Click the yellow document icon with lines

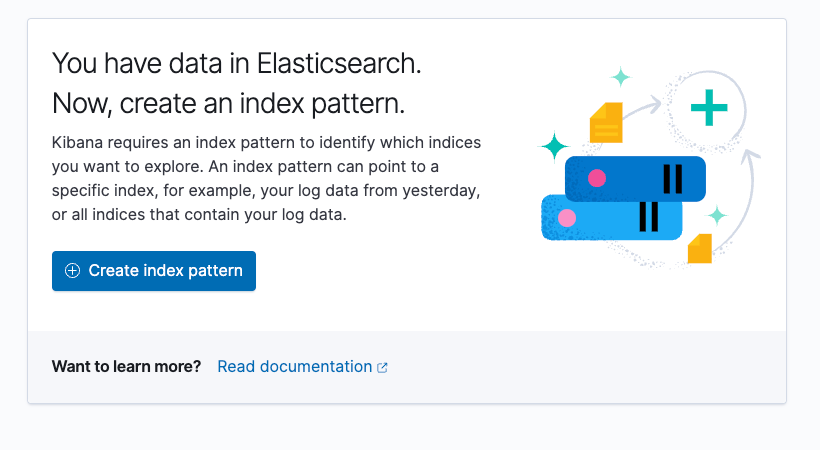[606, 122]
